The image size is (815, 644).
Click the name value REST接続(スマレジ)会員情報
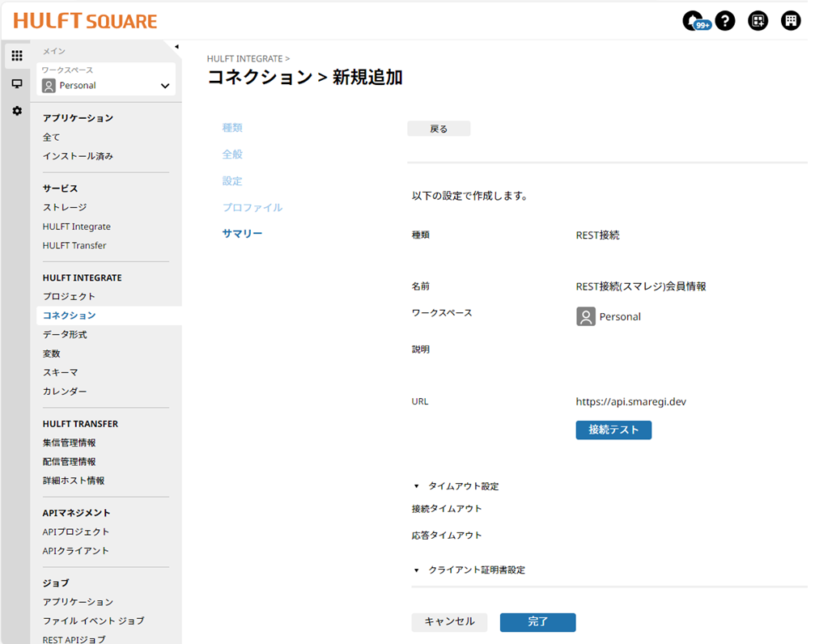pyautogui.click(x=641, y=286)
